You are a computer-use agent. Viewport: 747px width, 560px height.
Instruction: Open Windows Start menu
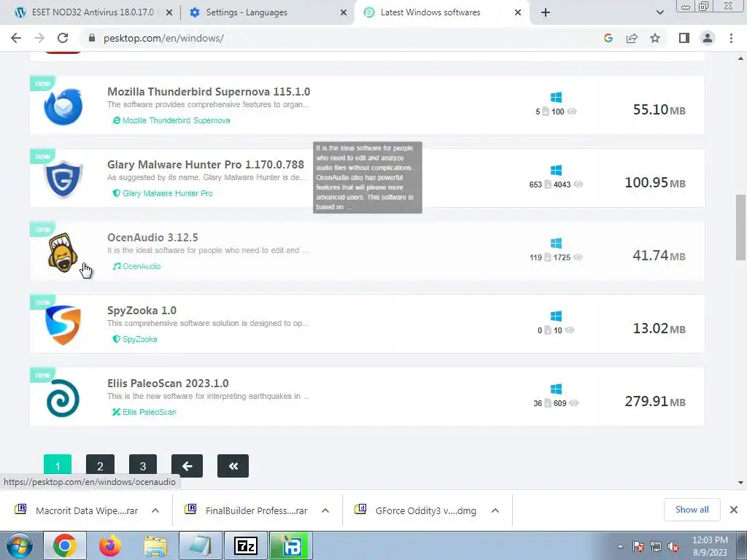point(20,545)
